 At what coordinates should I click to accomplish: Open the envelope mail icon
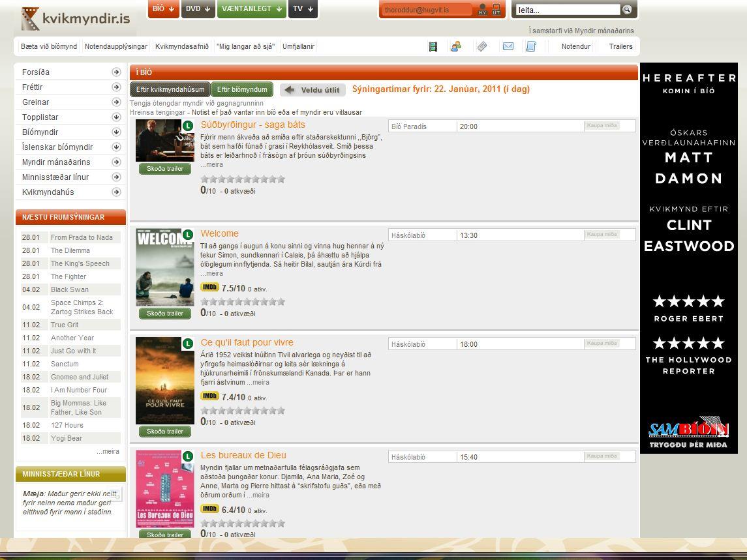(508, 46)
